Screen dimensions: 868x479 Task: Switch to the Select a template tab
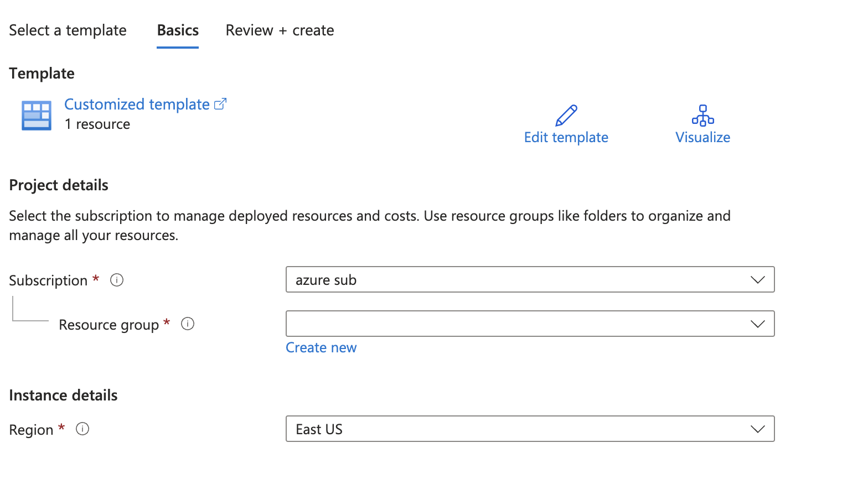[x=68, y=30]
